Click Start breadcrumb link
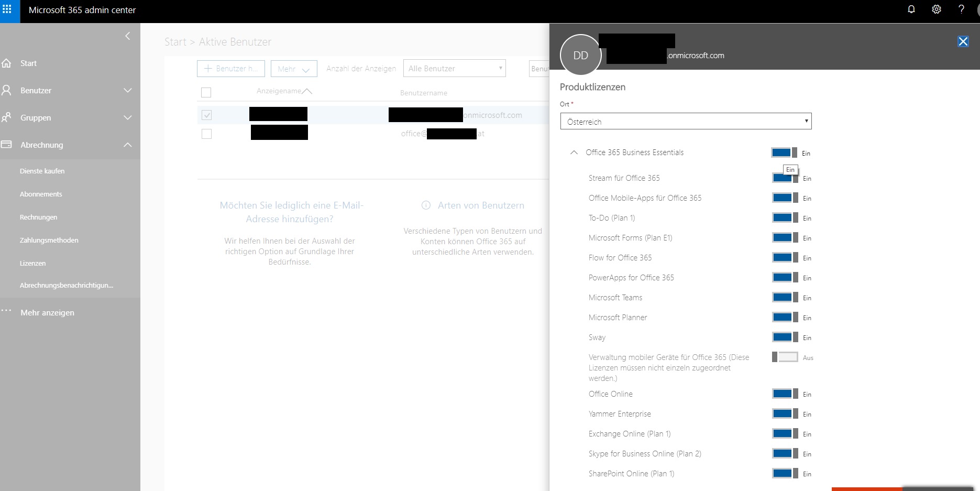 pyautogui.click(x=175, y=42)
